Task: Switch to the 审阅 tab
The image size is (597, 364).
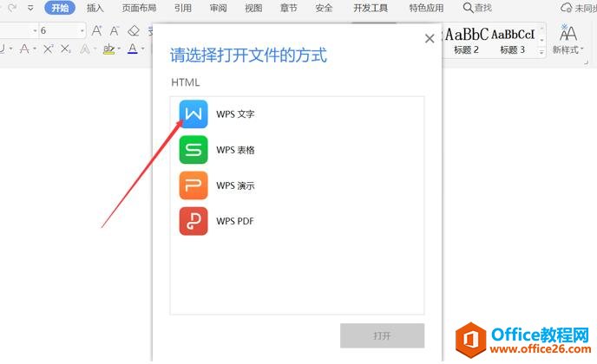Action: pos(218,8)
